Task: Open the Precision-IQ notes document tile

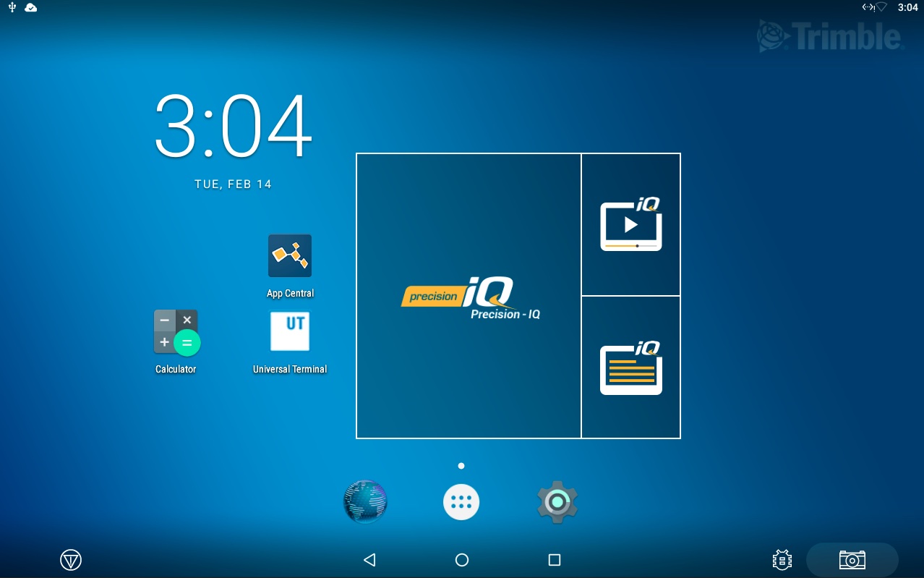Action: pos(630,367)
